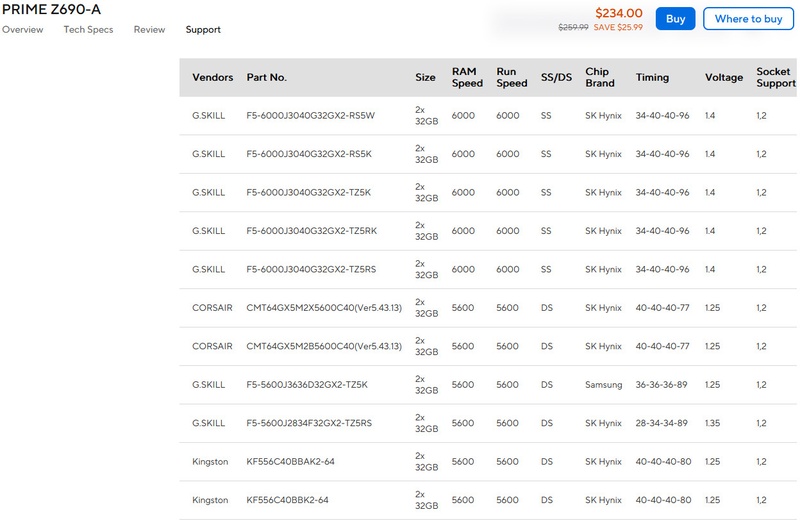Screen dimensions: 800x521
Task: Click the PRIME Z690-A product title
Action: (x=52, y=9)
